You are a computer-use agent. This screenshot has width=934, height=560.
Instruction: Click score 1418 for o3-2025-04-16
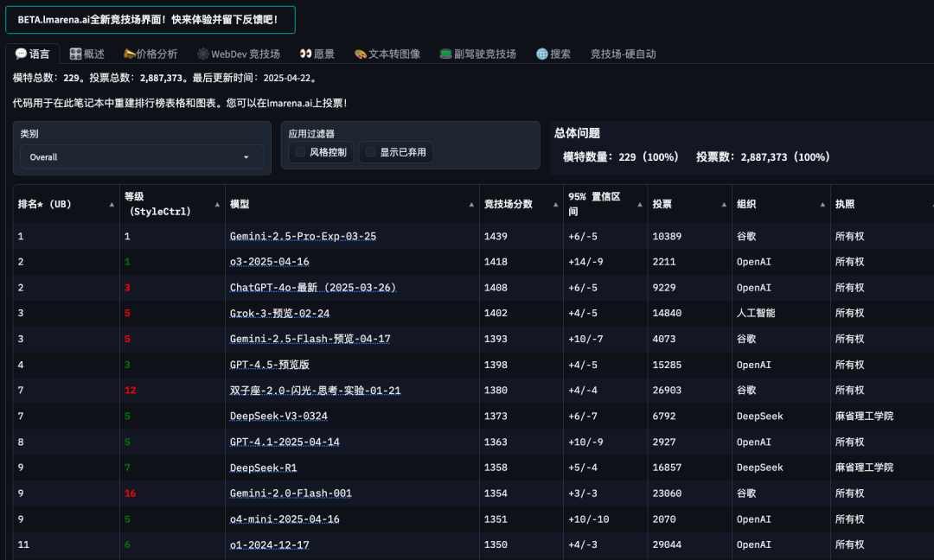click(496, 262)
